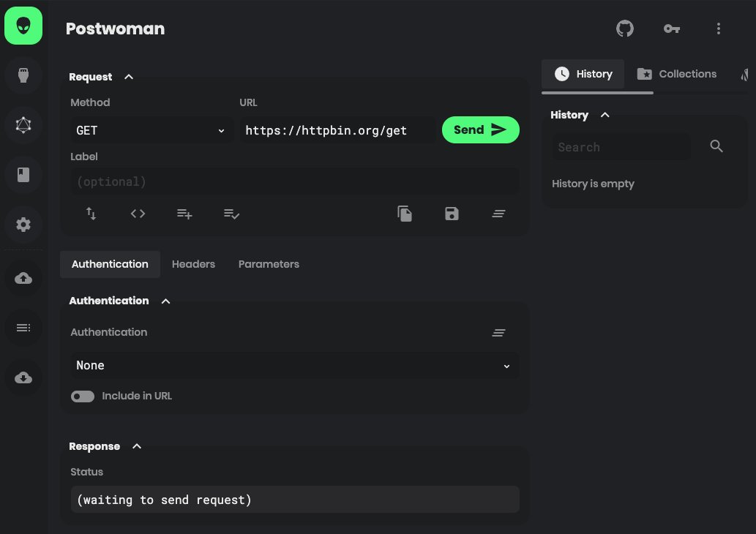Collapse the Response section

[x=137, y=446]
